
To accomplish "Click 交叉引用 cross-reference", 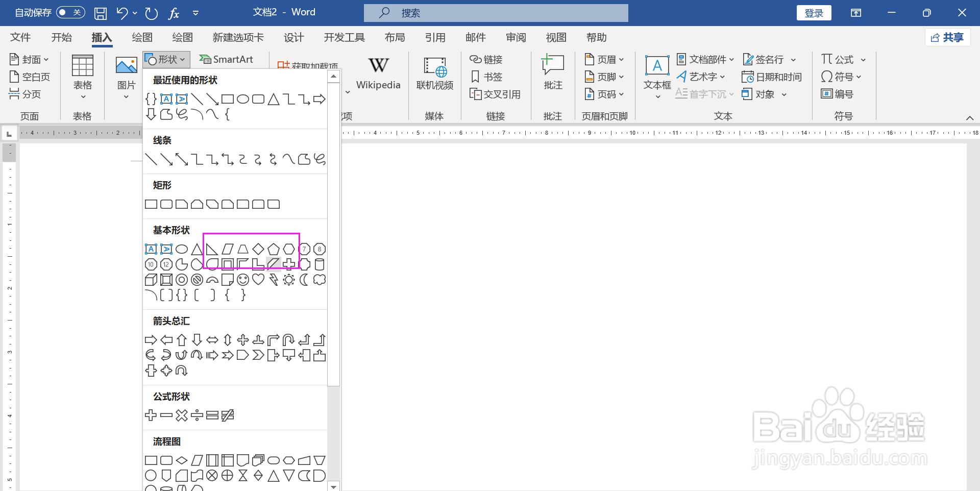I will pos(495,94).
